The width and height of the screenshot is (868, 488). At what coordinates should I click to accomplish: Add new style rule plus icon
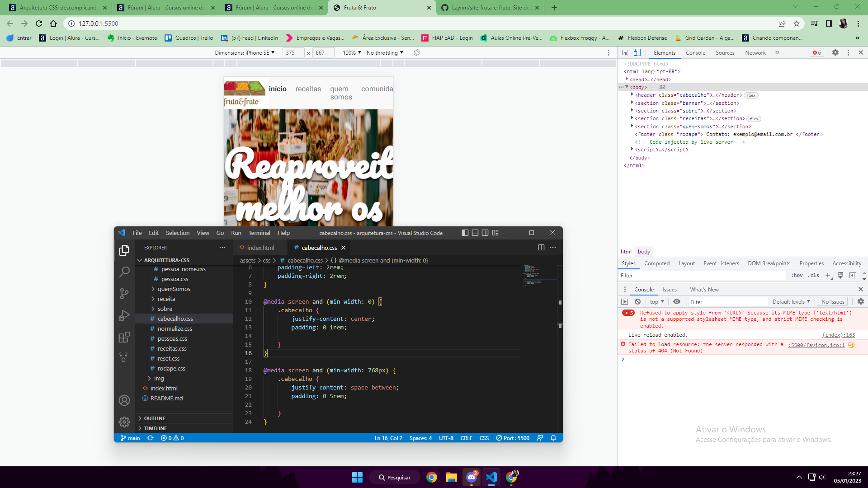pyautogui.click(x=828, y=275)
